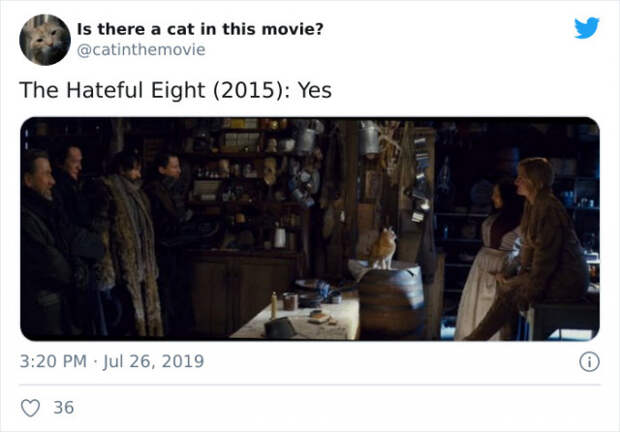Image resolution: width=620 pixels, height=432 pixels.
Task: Open the 'Is there a cat in this movie?' profile name
Action: [x=200, y=29]
